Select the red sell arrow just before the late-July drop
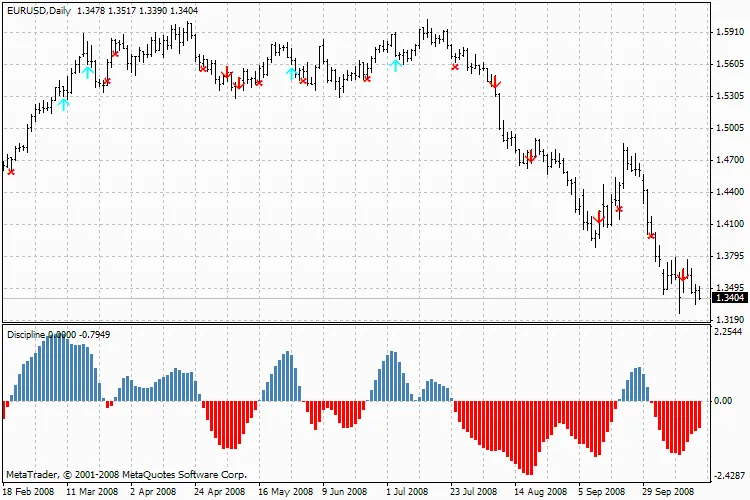This screenshot has width=750, height=500. pos(496,83)
